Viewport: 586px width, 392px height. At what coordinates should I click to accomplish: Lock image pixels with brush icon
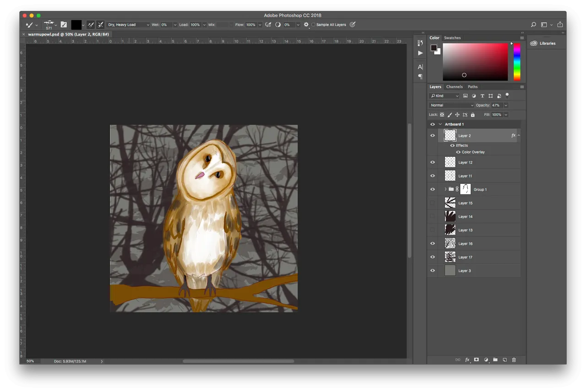click(450, 115)
